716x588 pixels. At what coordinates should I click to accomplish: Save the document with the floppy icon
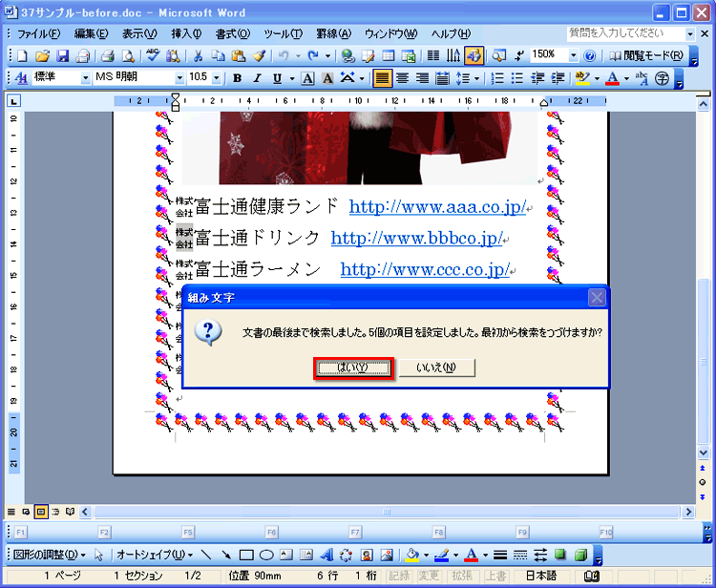point(63,56)
